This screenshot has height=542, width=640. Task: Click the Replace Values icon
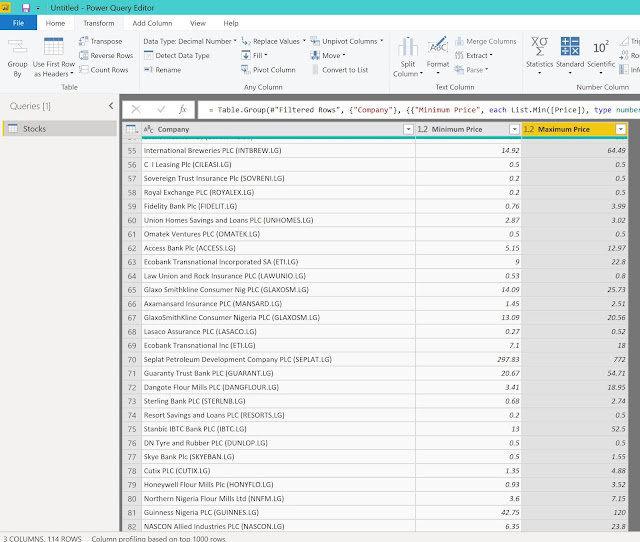click(246, 41)
